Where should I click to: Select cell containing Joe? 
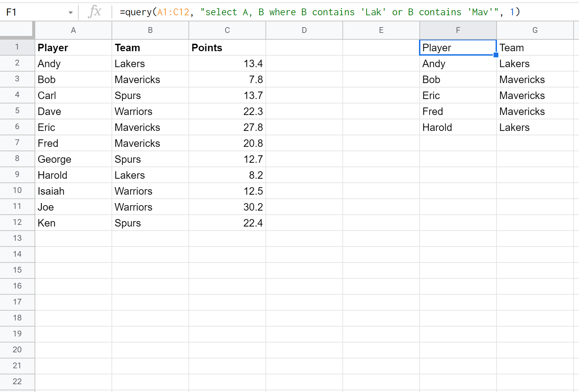click(x=73, y=207)
